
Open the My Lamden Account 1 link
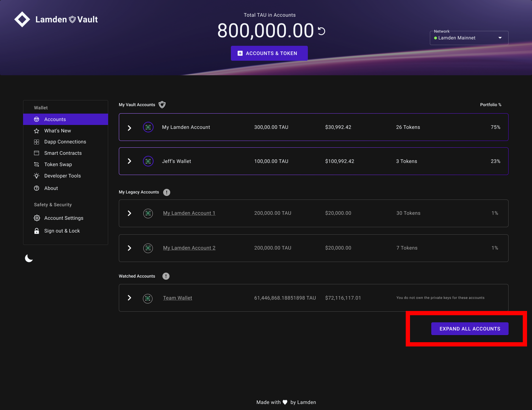(x=189, y=213)
